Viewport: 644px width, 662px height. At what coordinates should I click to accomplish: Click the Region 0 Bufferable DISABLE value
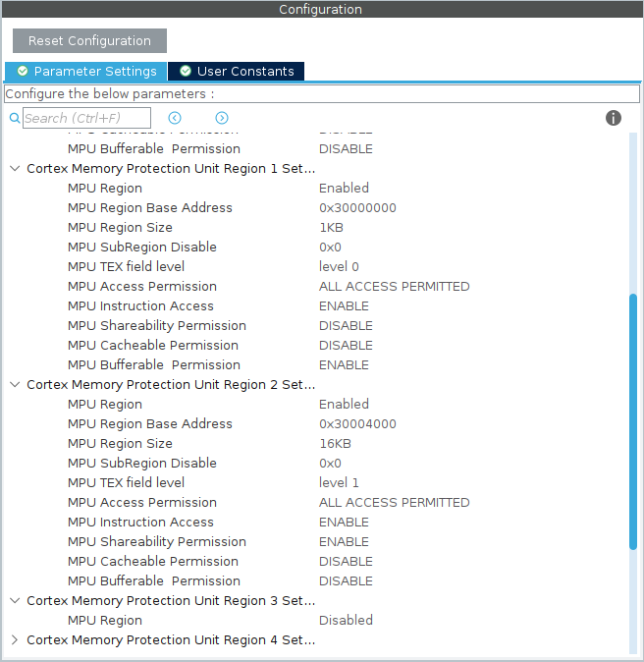click(346, 149)
